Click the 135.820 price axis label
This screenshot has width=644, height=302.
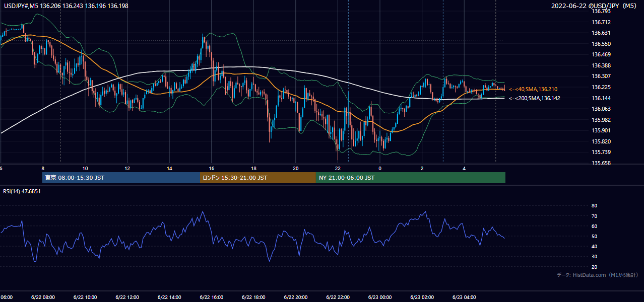point(602,141)
